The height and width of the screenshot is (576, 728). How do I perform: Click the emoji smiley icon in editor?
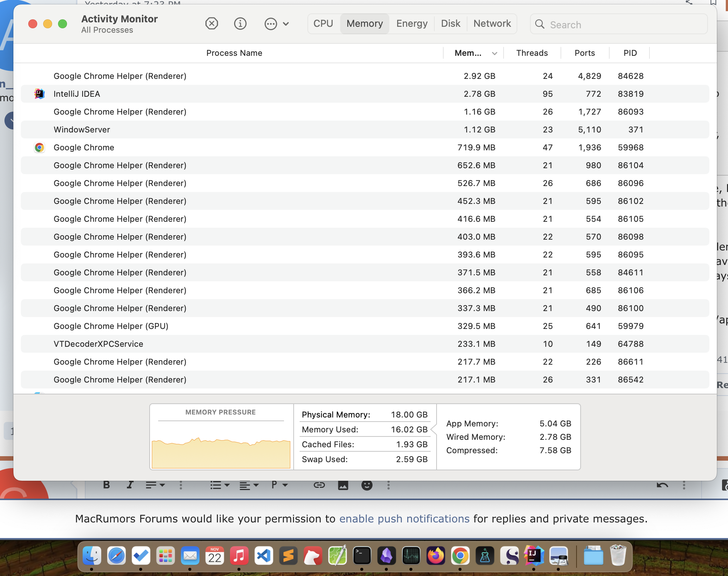[367, 485]
